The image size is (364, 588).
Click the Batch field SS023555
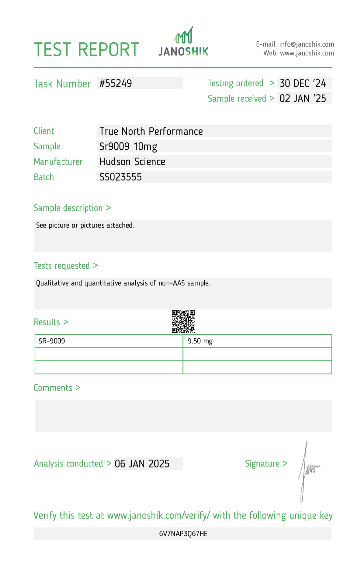(214, 177)
